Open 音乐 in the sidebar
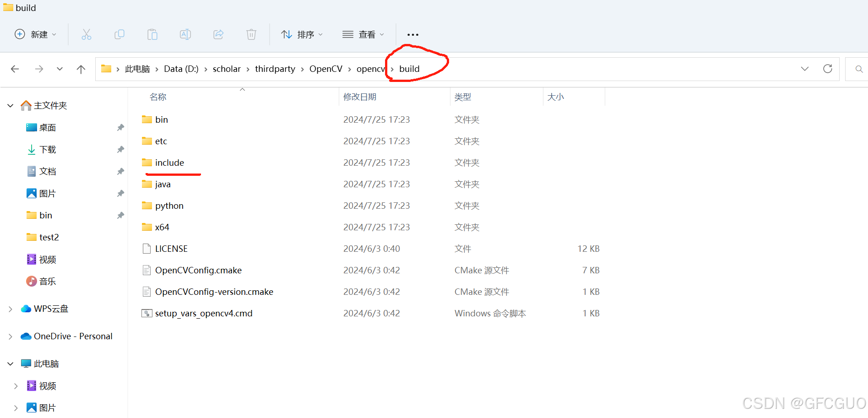 click(x=47, y=282)
